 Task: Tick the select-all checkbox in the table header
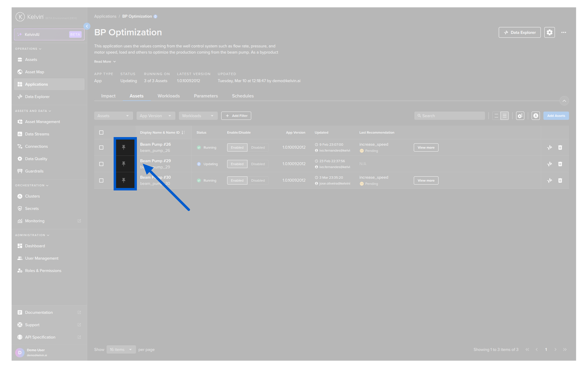(x=101, y=132)
